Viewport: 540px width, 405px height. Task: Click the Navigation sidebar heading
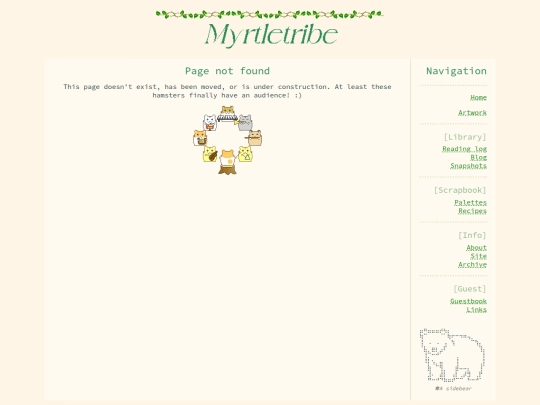(456, 71)
